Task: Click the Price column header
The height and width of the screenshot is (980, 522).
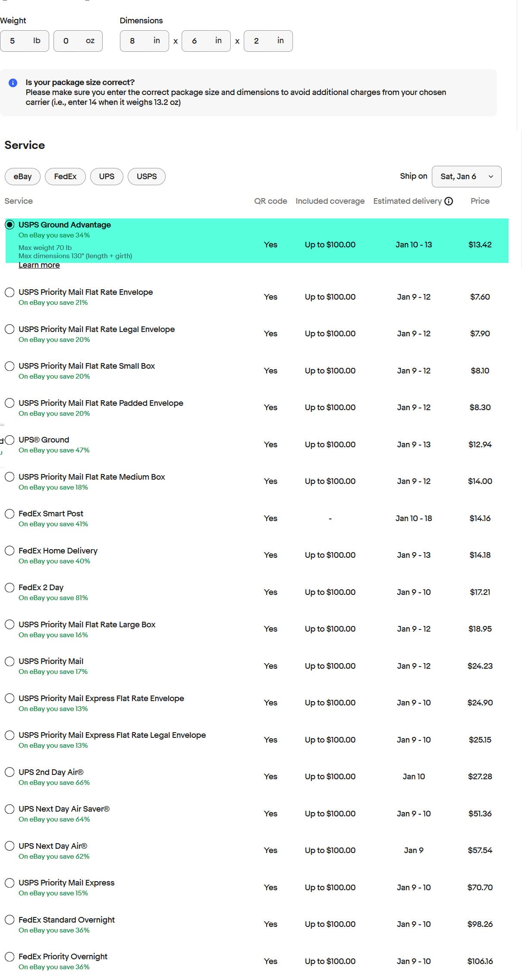Action: tap(480, 201)
